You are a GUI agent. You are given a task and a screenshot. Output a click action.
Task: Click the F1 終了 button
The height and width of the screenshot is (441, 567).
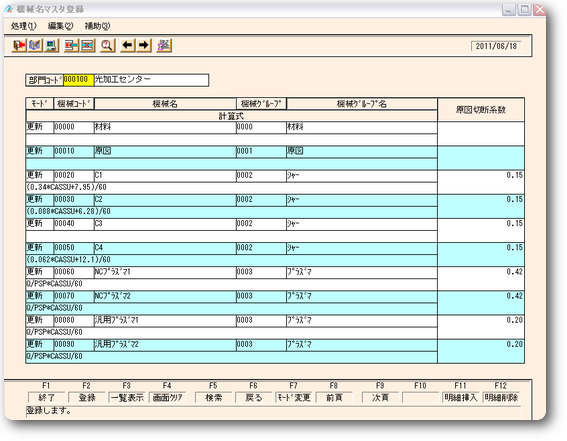[46, 398]
